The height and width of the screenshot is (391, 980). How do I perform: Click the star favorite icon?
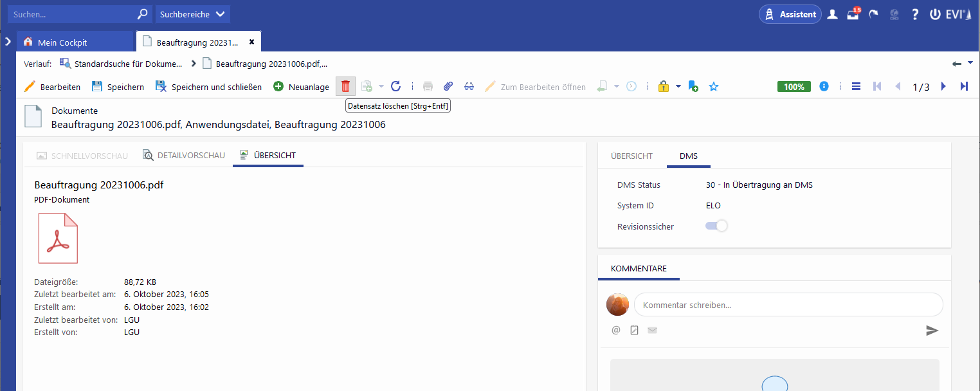(x=713, y=86)
